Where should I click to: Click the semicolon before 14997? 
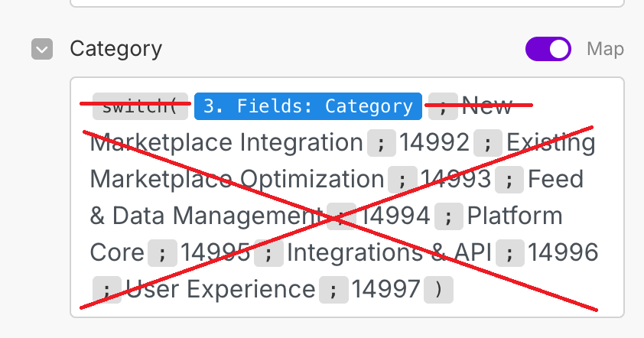click(x=333, y=290)
